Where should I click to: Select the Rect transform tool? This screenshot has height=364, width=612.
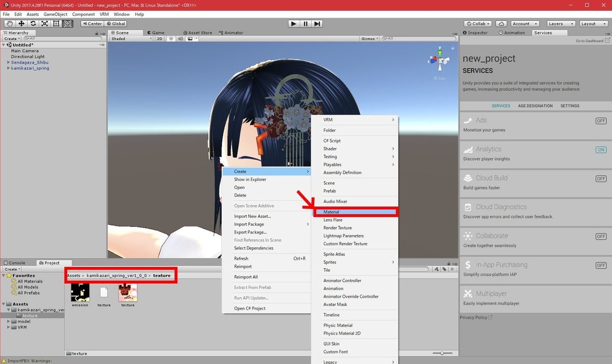point(56,23)
